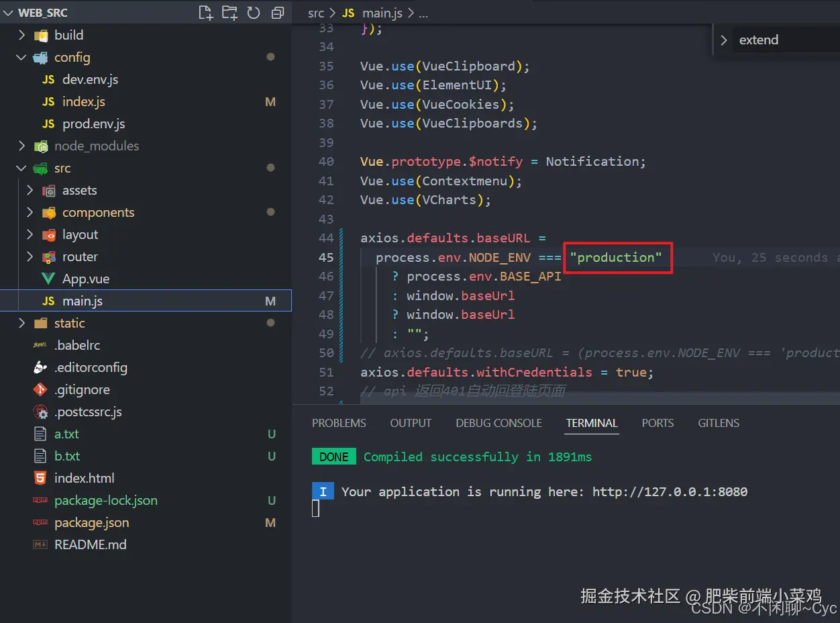Click the Vue icon beside App.vue
Screen dimensions: 840x623
point(48,279)
